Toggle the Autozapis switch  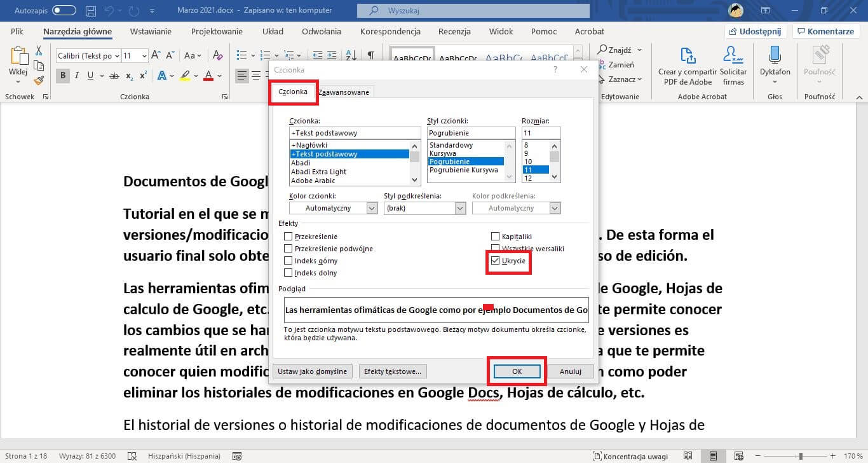click(x=64, y=11)
